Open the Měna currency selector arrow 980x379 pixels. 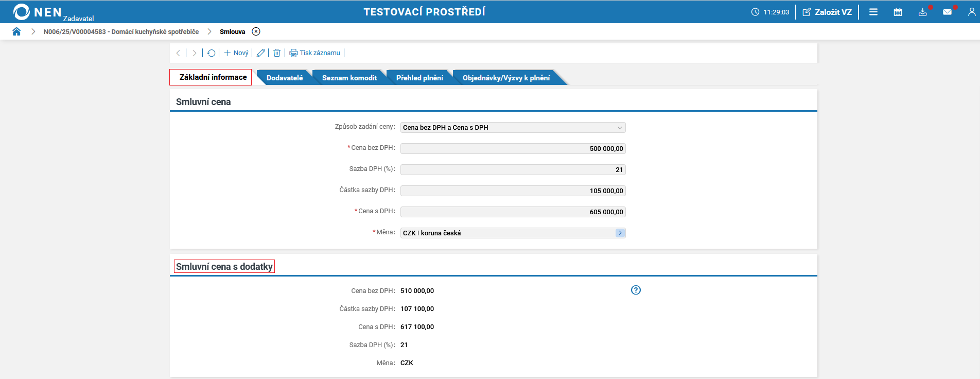pyautogui.click(x=620, y=233)
